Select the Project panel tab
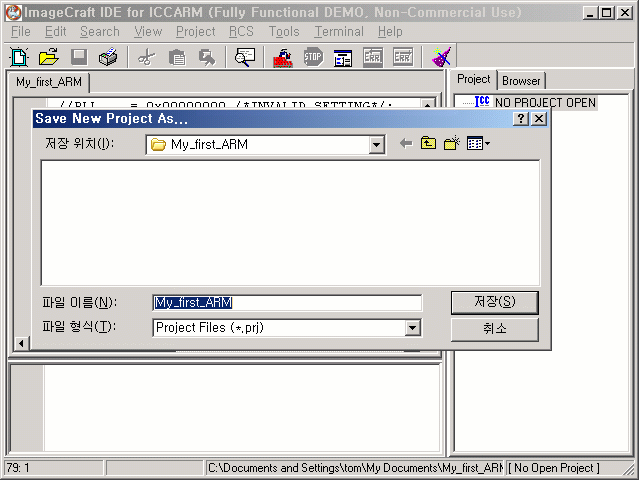This screenshot has height=480, width=639. coord(474,79)
